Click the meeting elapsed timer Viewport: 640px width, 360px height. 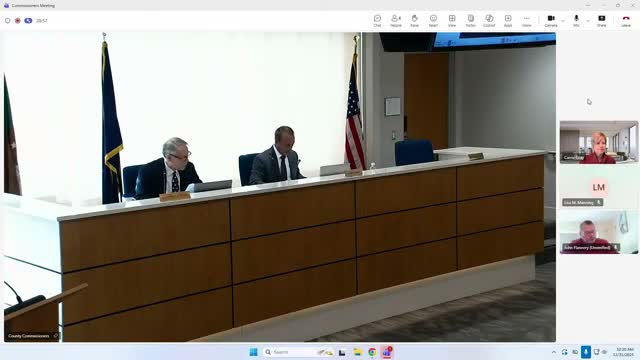(x=42, y=20)
